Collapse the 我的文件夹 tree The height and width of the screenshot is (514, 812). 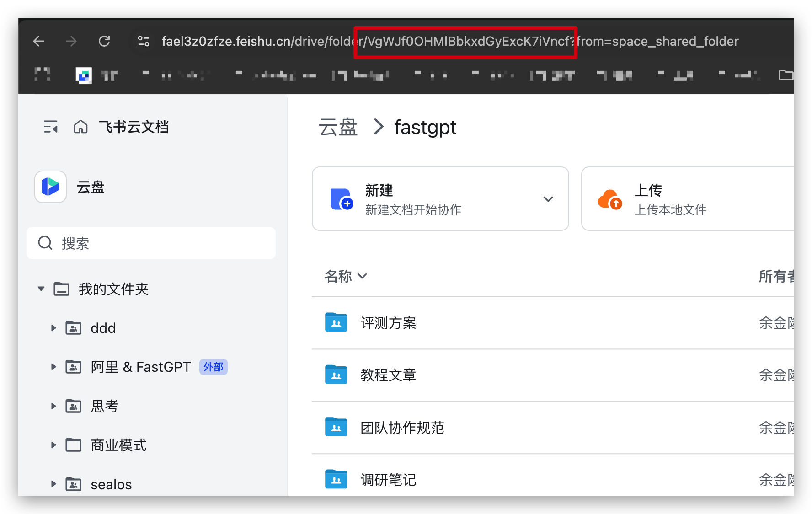coord(41,289)
